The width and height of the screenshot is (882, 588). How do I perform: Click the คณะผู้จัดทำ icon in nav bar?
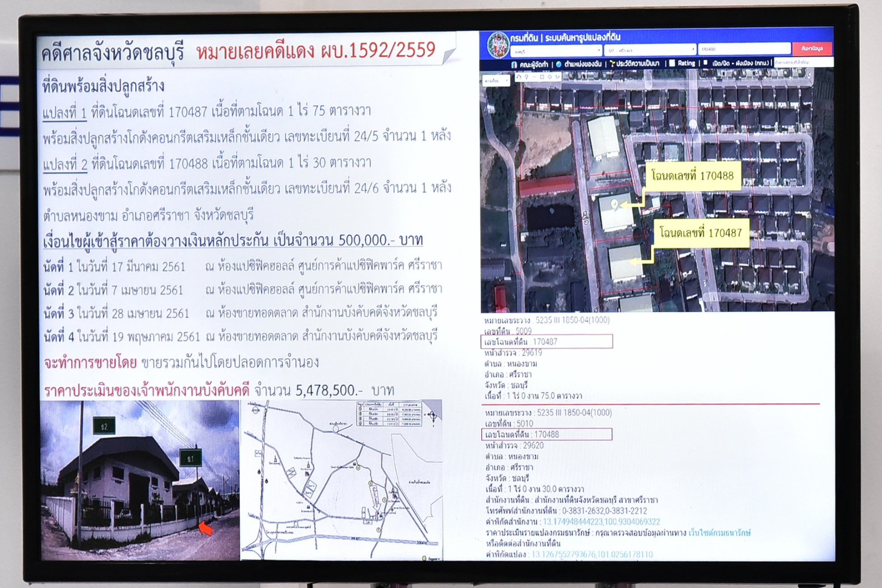click(514, 64)
